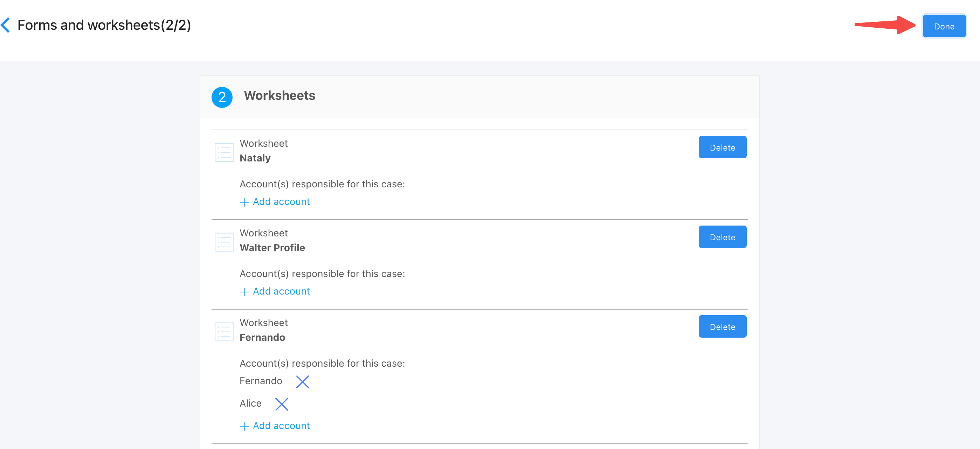Viewport: 980px width, 449px height.
Task: Click the Alice account name
Action: pyautogui.click(x=250, y=403)
